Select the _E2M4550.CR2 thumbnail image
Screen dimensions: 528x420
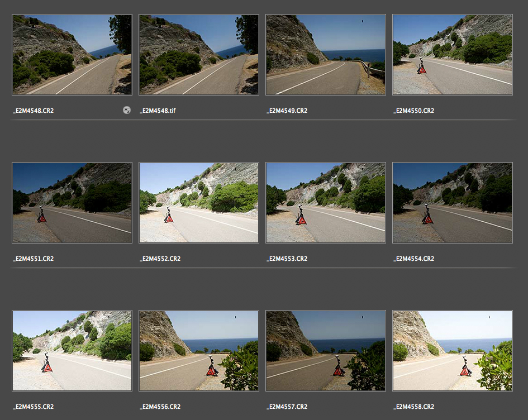click(452, 55)
